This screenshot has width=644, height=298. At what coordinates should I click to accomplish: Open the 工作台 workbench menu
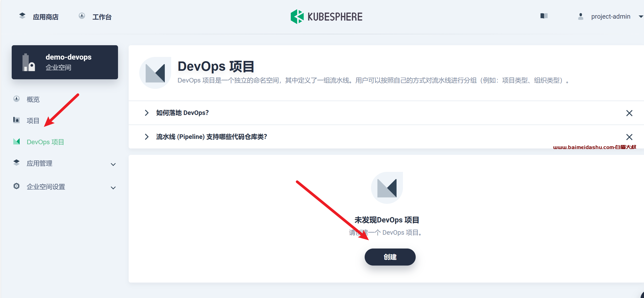pos(102,17)
